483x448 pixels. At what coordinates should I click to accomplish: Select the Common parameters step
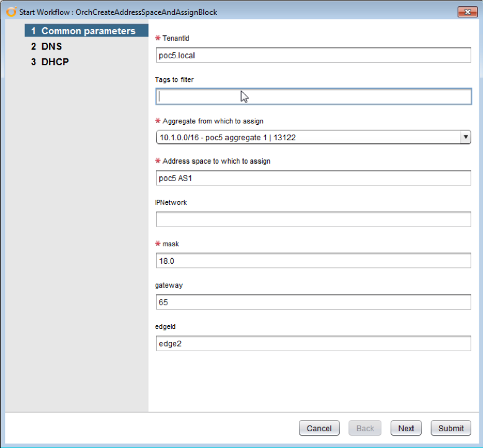pyautogui.click(x=86, y=31)
